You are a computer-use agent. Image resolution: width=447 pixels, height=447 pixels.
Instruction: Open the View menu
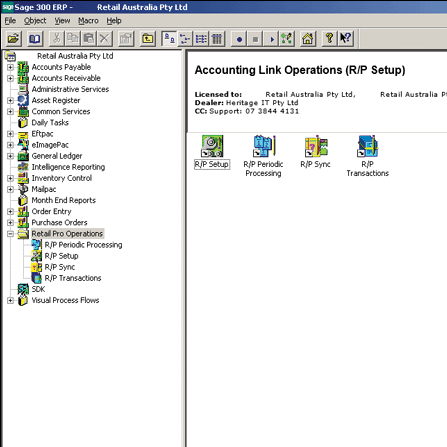62,21
